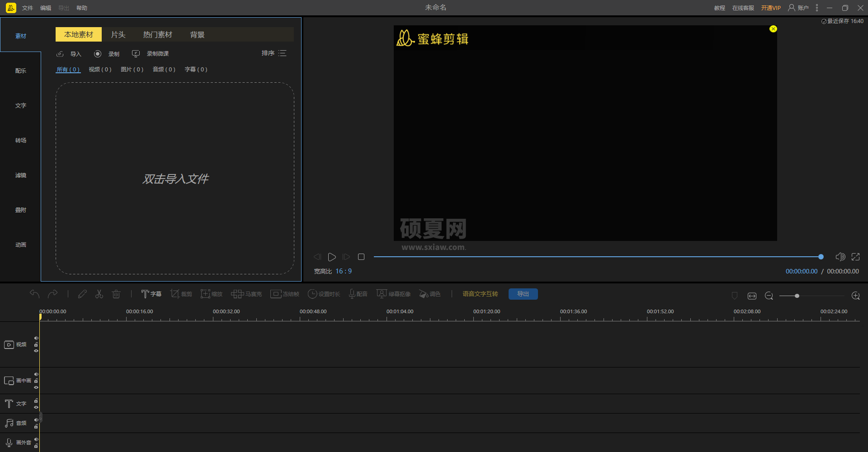This screenshot has height=452, width=868.
Task: Zoom in the timeline with plus icon
Action: (x=855, y=296)
